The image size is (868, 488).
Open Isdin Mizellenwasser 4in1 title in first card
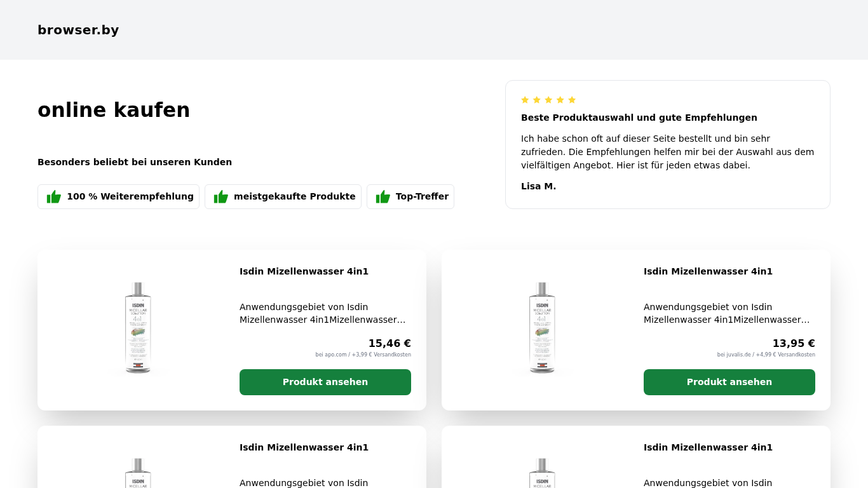[x=304, y=271]
